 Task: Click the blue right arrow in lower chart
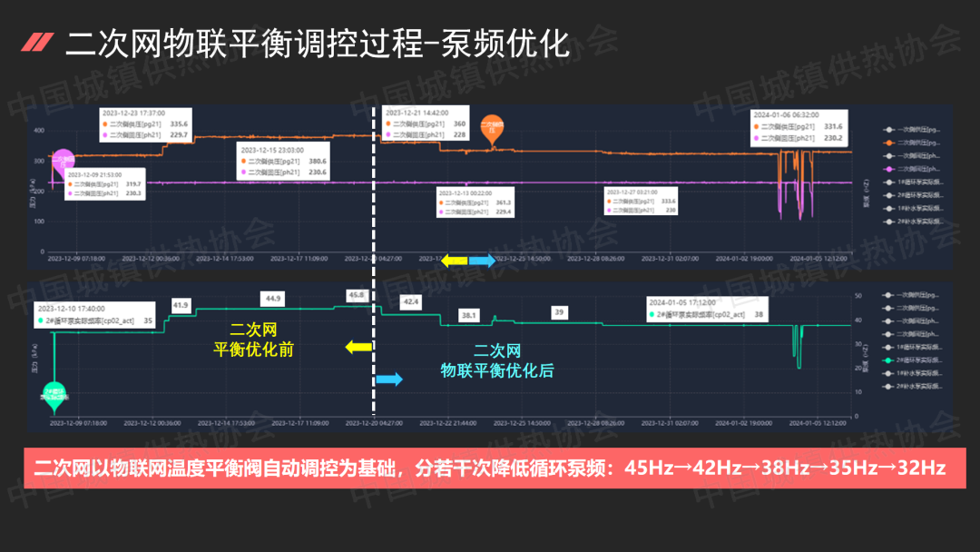click(x=389, y=379)
